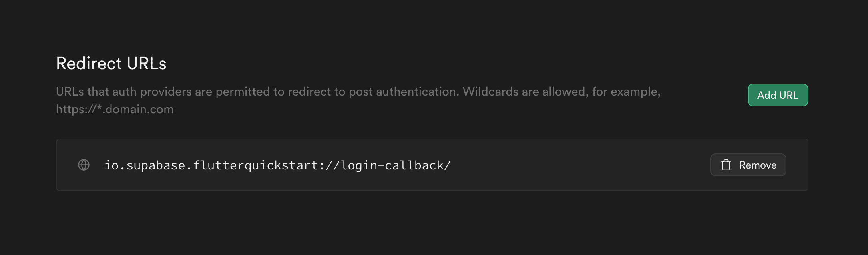
Task: Click the io.supabase prefix of the URL
Action: click(x=145, y=165)
